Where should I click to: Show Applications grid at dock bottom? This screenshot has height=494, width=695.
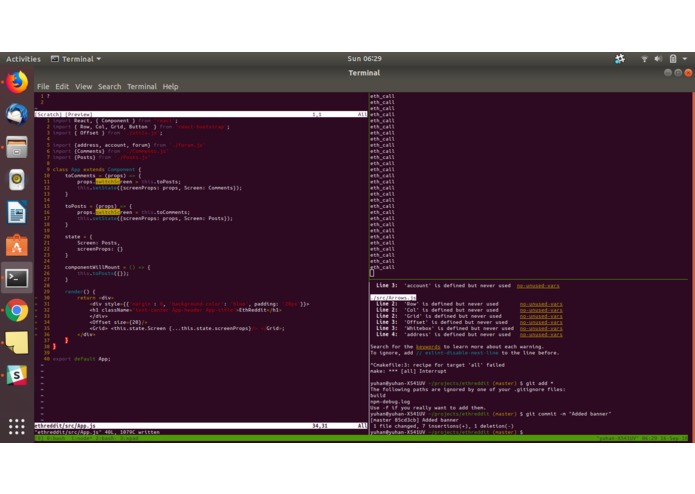pos(17,427)
